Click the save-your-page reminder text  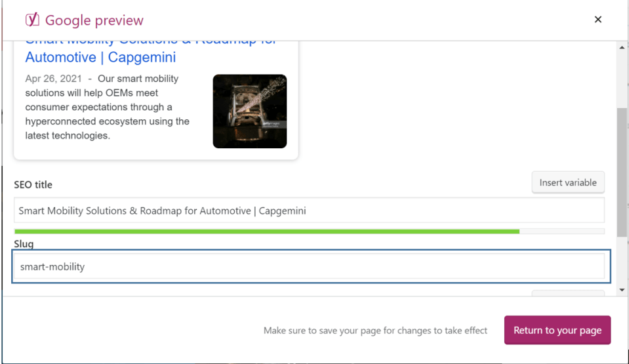click(x=375, y=331)
